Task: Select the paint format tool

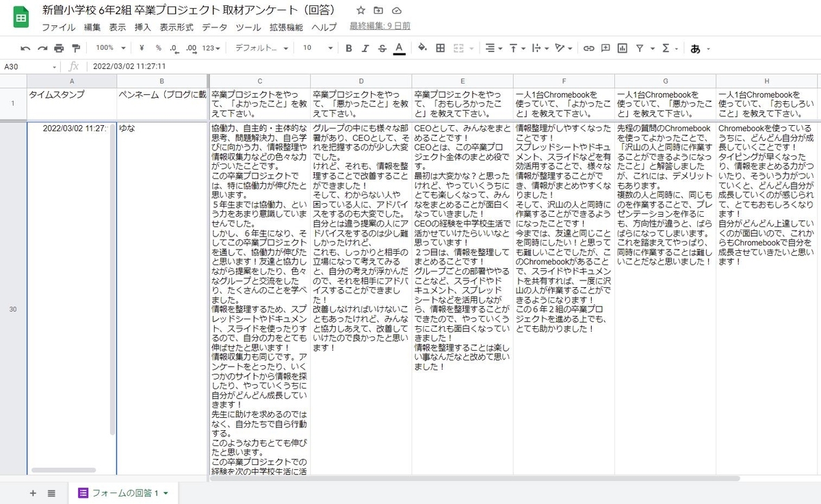Action: (75, 48)
